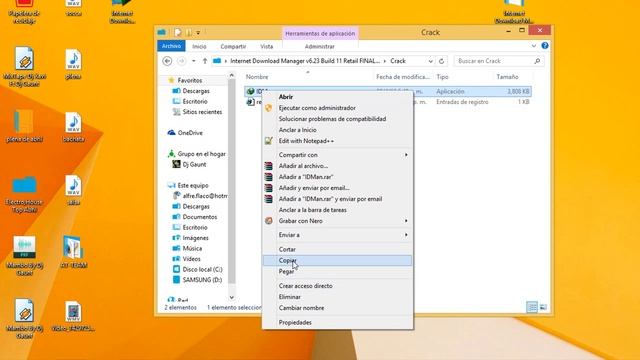The image size is (640, 360).
Task: Click the Buscar en Crack search field
Action: (x=499, y=61)
